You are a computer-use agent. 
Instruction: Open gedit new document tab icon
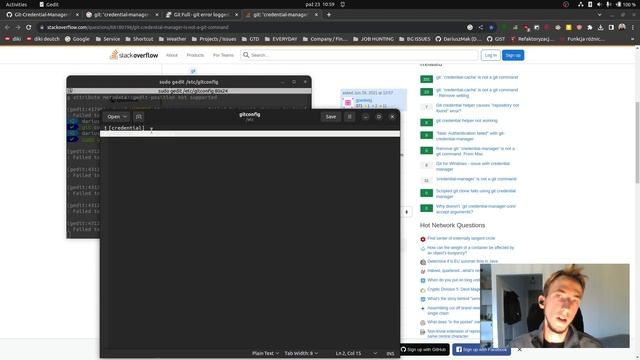(x=139, y=117)
